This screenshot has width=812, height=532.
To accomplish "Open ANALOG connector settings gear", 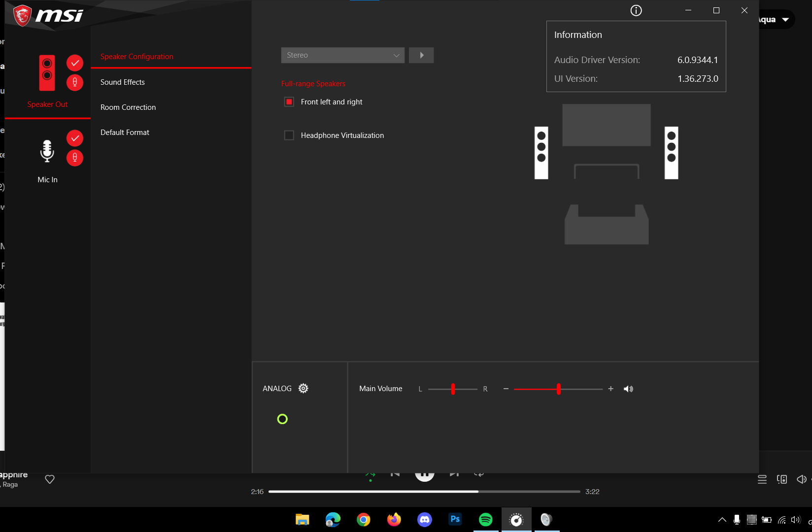I will pos(304,388).
